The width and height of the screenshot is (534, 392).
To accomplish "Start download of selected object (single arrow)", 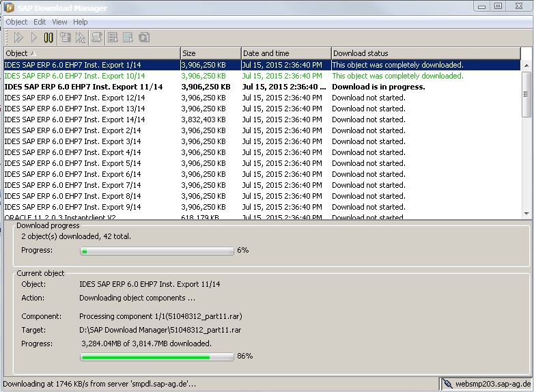I will (x=33, y=38).
